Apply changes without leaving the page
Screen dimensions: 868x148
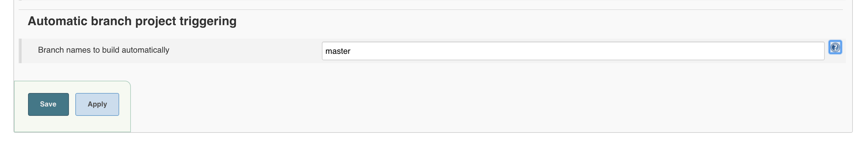[97, 104]
